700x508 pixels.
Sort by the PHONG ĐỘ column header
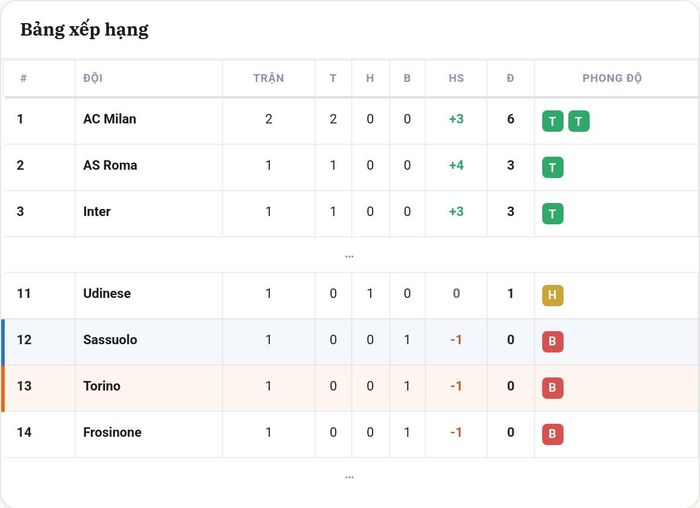click(x=612, y=78)
